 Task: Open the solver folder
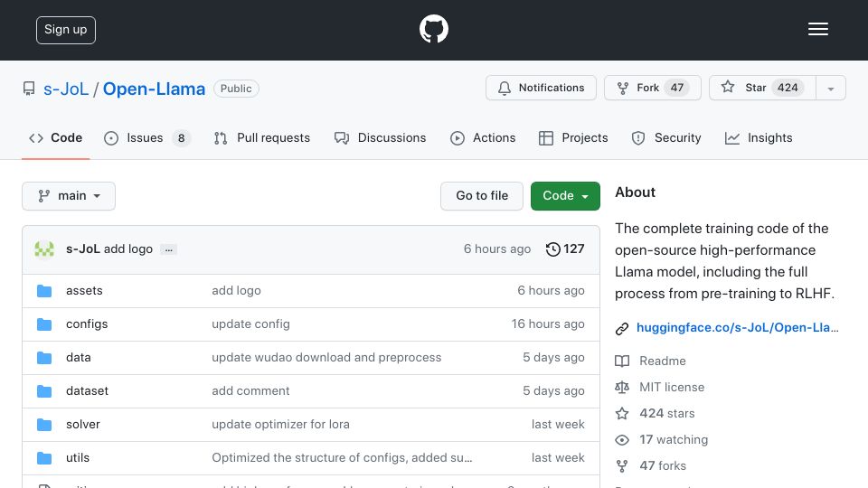tap(83, 425)
